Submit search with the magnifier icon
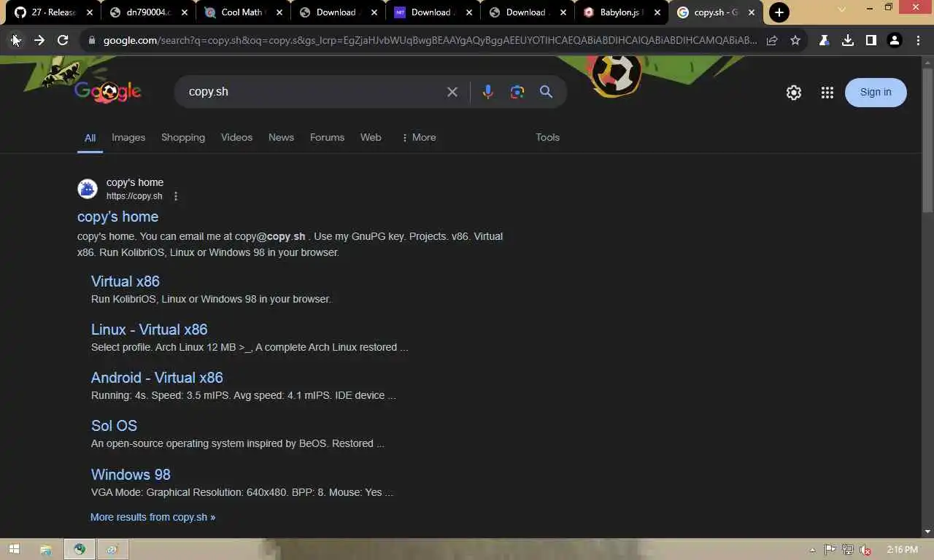The image size is (934, 560). coord(546,92)
